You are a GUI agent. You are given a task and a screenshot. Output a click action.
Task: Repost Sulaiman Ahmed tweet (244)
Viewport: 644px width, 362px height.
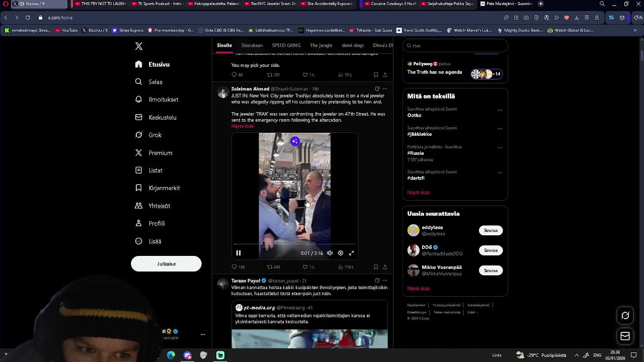(x=273, y=267)
